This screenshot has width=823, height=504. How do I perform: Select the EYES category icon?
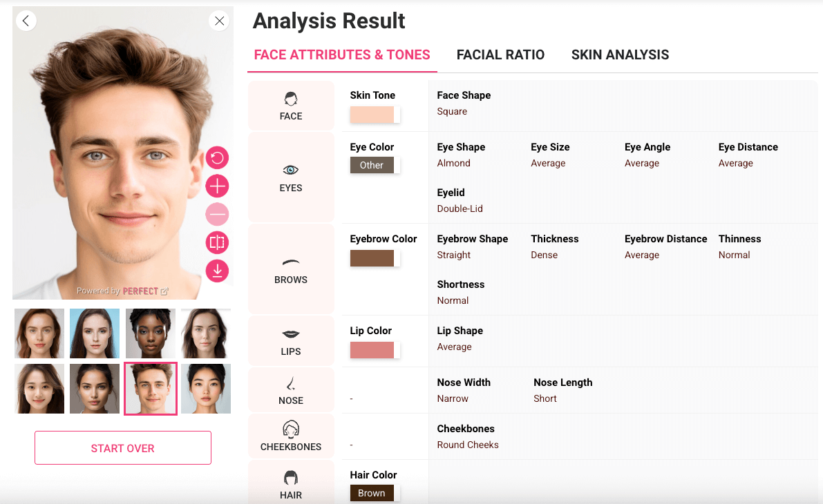[290, 177]
